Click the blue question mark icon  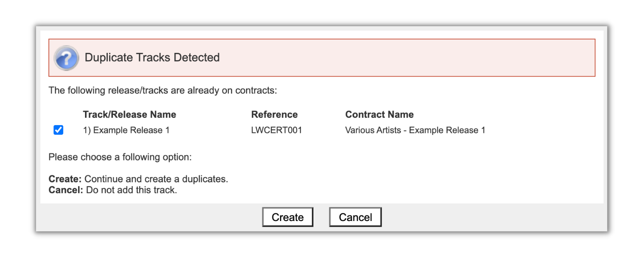pos(66,58)
